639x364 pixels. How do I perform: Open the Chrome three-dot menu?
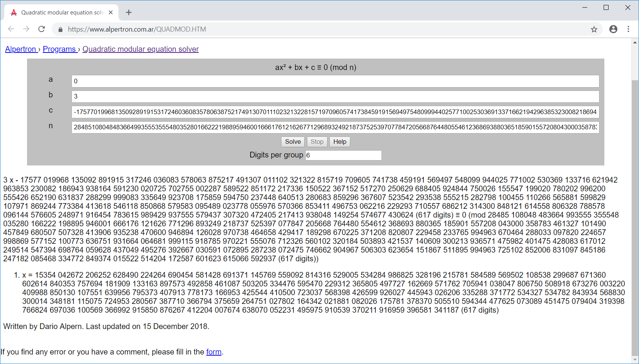pyautogui.click(x=628, y=29)
